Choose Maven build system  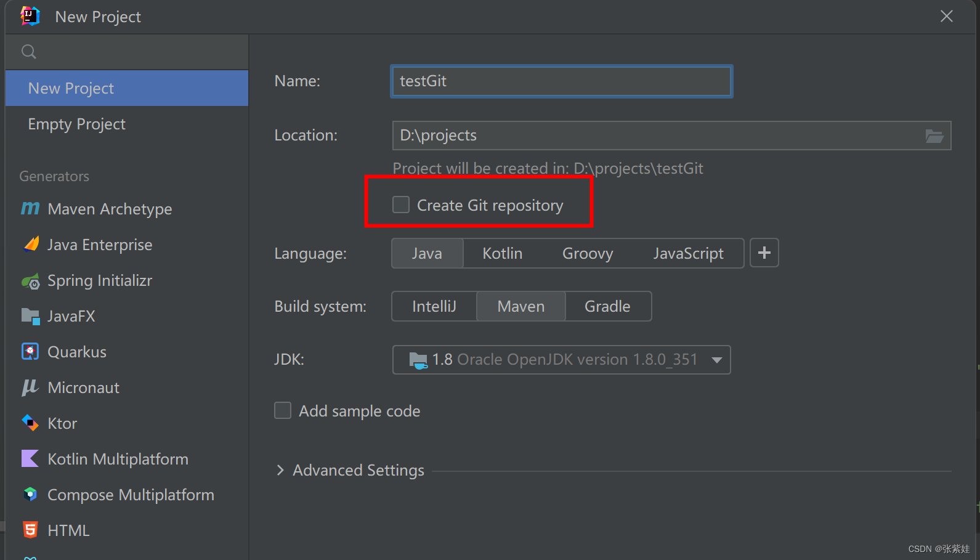(x=521, y=306)
